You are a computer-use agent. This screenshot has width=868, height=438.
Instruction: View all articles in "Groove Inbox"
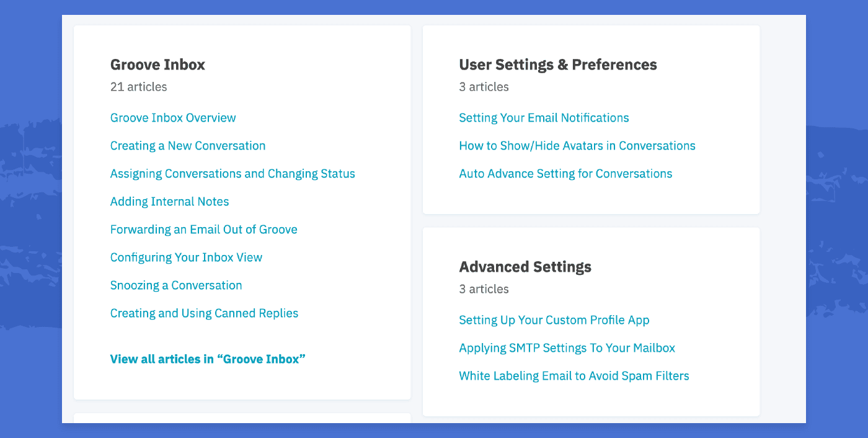(207, 359)
